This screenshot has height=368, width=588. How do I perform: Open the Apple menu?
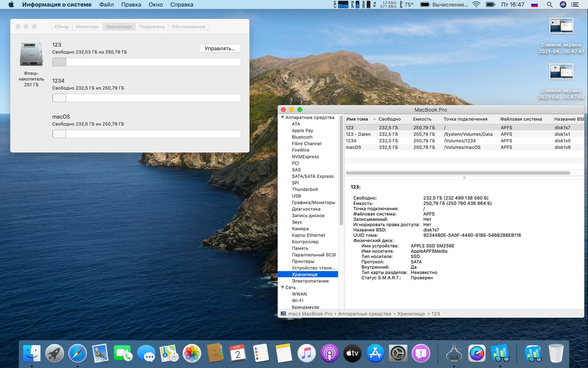tap(11, 4)
